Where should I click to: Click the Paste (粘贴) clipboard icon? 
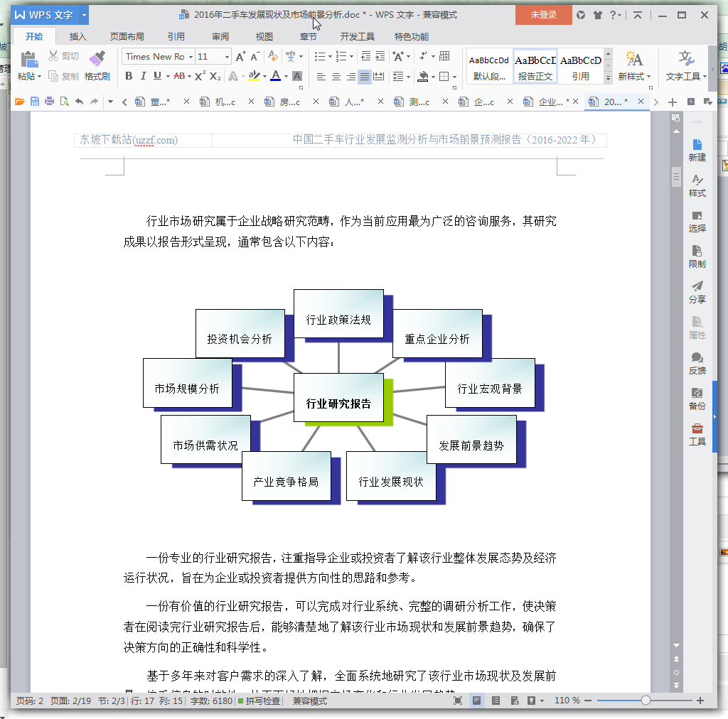(29, 60)
